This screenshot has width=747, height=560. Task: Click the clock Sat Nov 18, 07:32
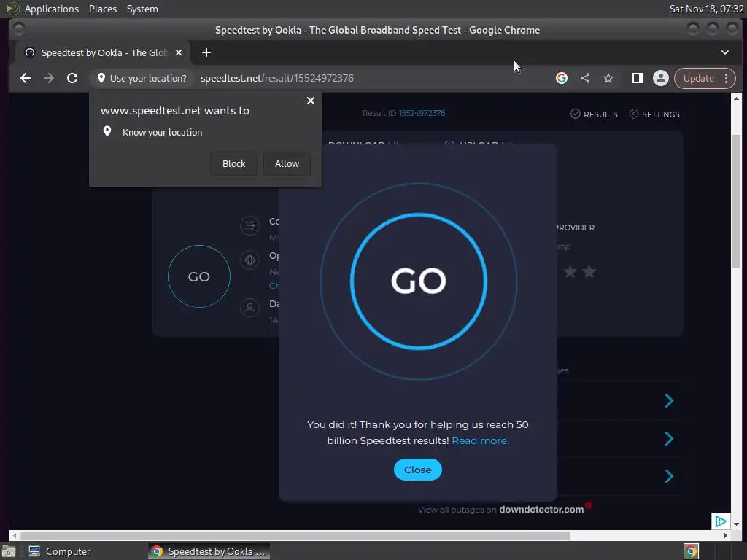706,9
